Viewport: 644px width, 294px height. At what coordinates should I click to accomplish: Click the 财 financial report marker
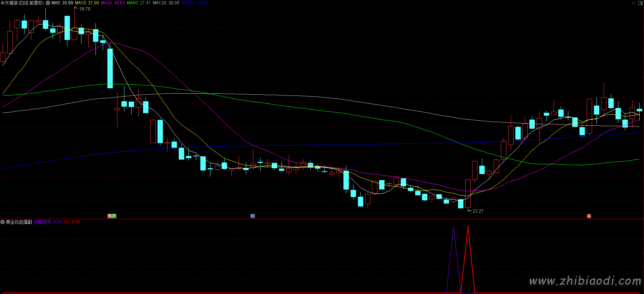[x=253, y=216]
